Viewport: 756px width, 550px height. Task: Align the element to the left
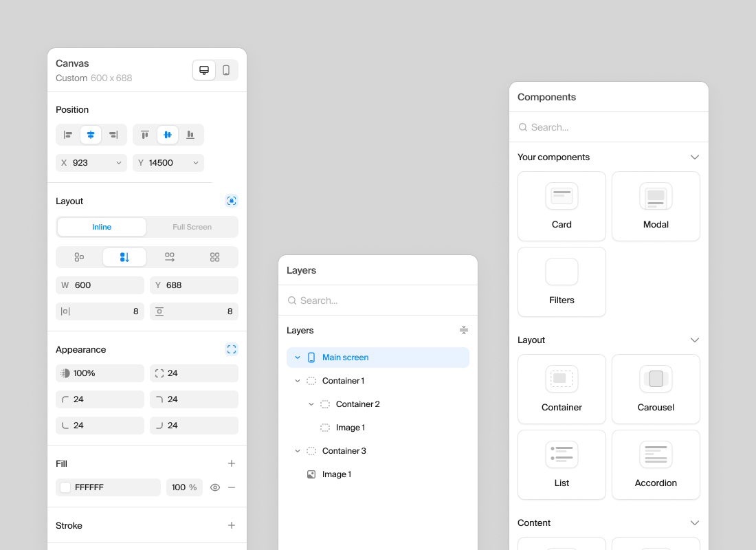point(68,135)
